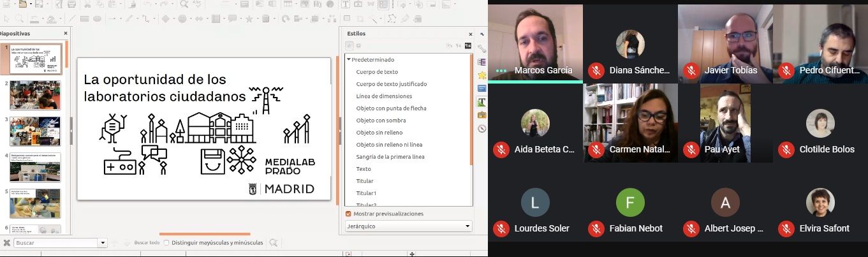Select 'Cuerpo de texto' style

coord(377,72)
